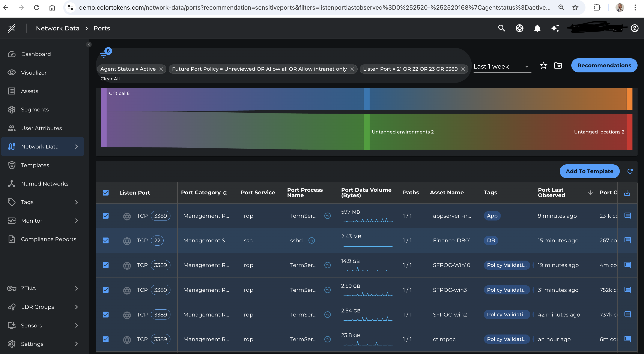Screen dimensions: 644x354
Task: Uncheck the Finance-DB01 row checkbox
Action: click(x=106, y=240)
